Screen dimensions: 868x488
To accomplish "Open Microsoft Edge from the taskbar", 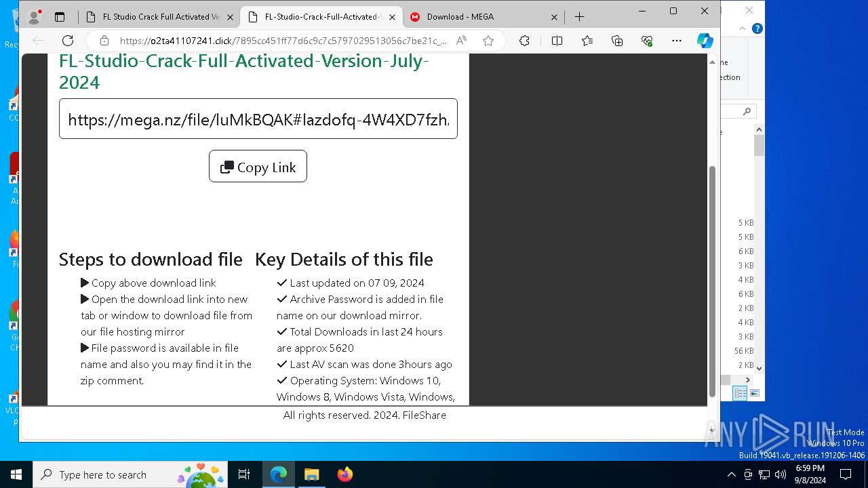I will tap(279, 474).
